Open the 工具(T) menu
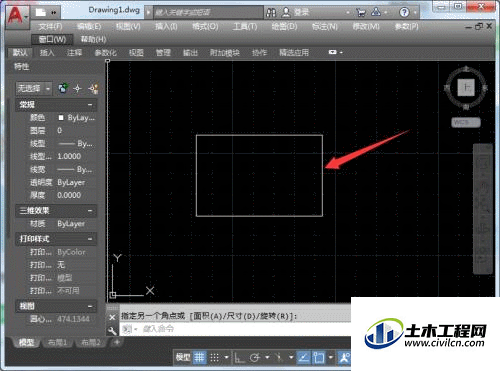Image resolution: width=500 pixels, height=371 pixels. 245,26
